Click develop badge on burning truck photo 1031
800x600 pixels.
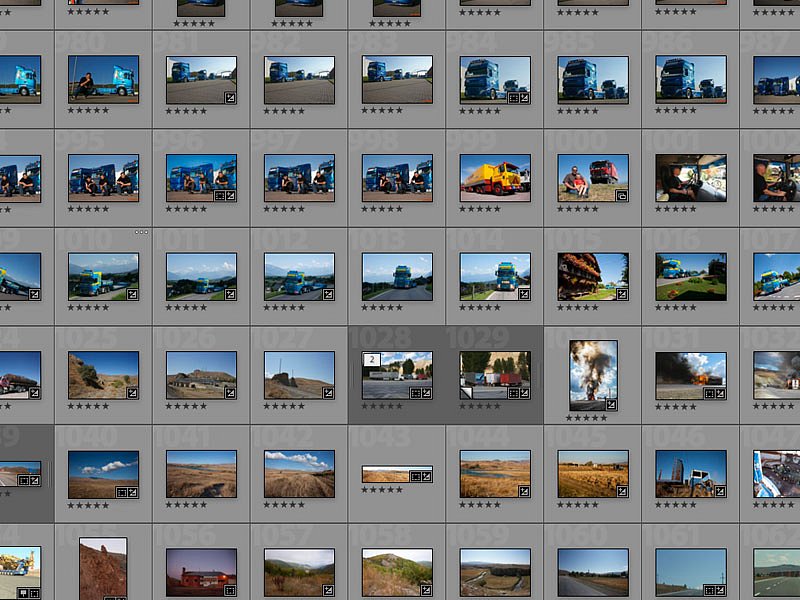coord(720,393)
